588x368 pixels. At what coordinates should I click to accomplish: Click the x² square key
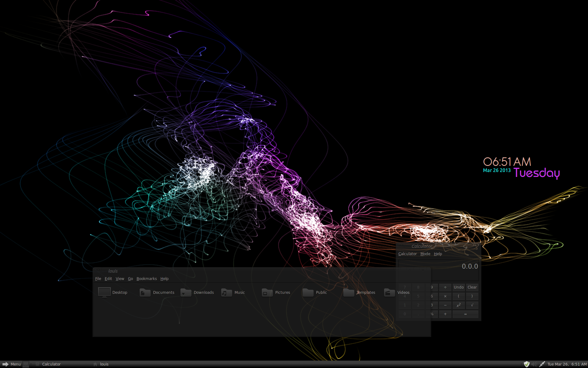pyautogui.click(x=459, y=305)
